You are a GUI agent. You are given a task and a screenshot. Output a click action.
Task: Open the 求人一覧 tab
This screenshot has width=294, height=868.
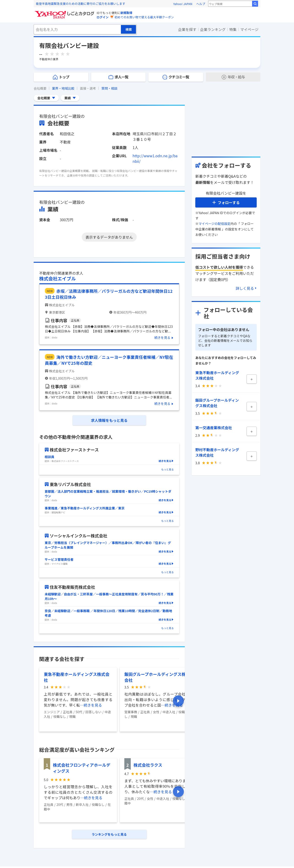(x=118, y=77)
